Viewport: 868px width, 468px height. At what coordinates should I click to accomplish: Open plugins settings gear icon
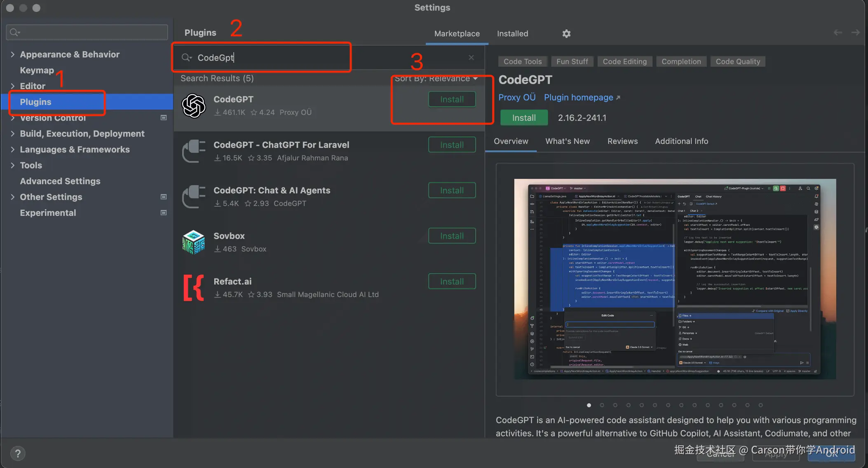[566, 34]
